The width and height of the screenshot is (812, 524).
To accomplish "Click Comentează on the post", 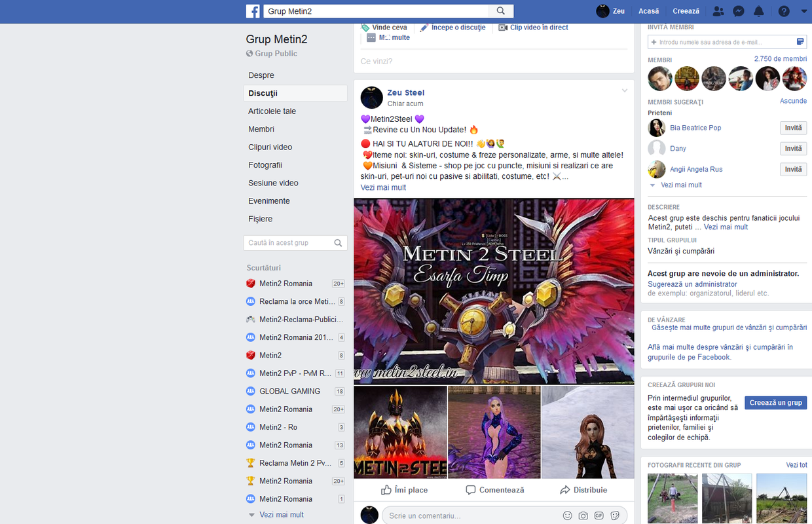I will tap(495, 490).
